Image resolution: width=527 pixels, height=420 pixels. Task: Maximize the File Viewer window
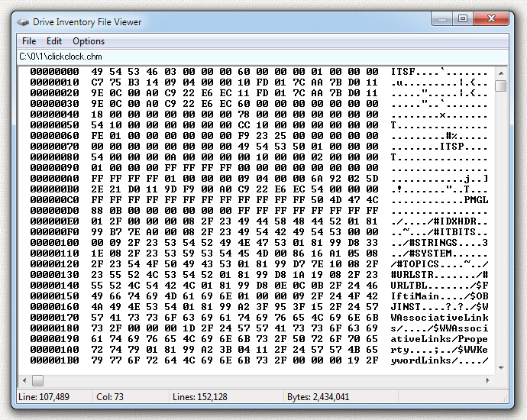pos(462,18)
